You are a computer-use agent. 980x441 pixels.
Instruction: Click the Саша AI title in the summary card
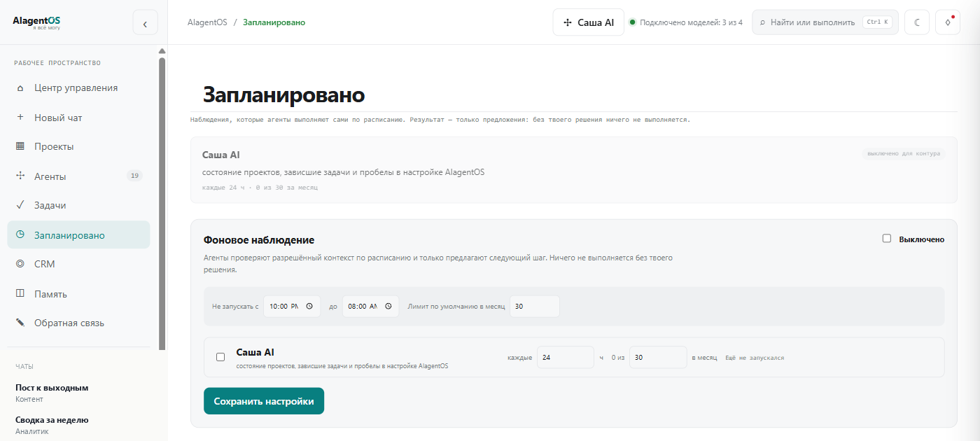tap(221, 155)
